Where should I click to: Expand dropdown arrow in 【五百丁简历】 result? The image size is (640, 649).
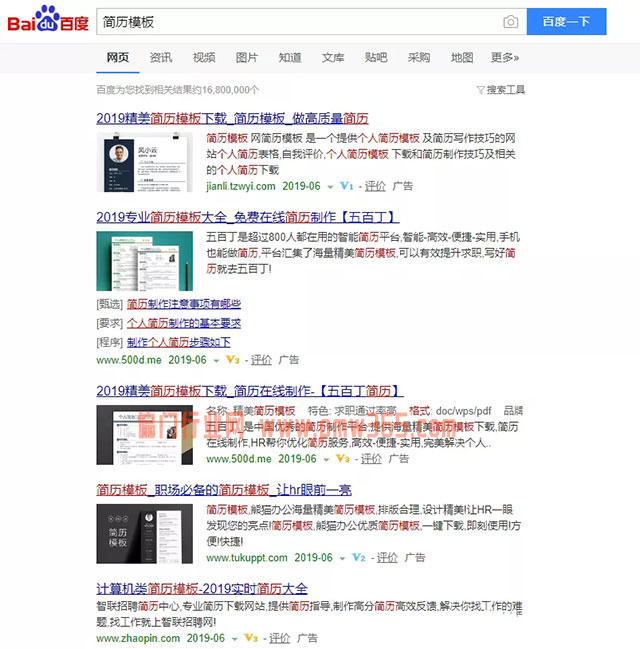(326, 459)
